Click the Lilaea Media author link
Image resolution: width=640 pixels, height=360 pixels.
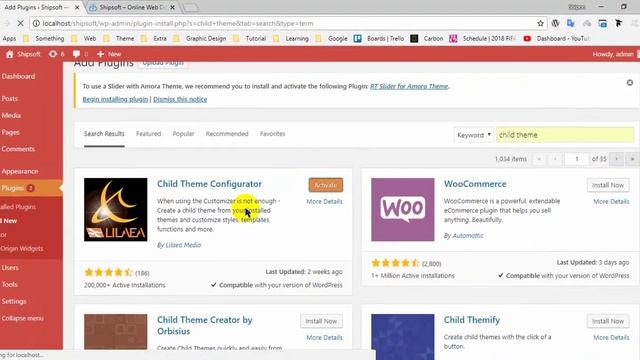pyautogui.click(x=183, y=245)
